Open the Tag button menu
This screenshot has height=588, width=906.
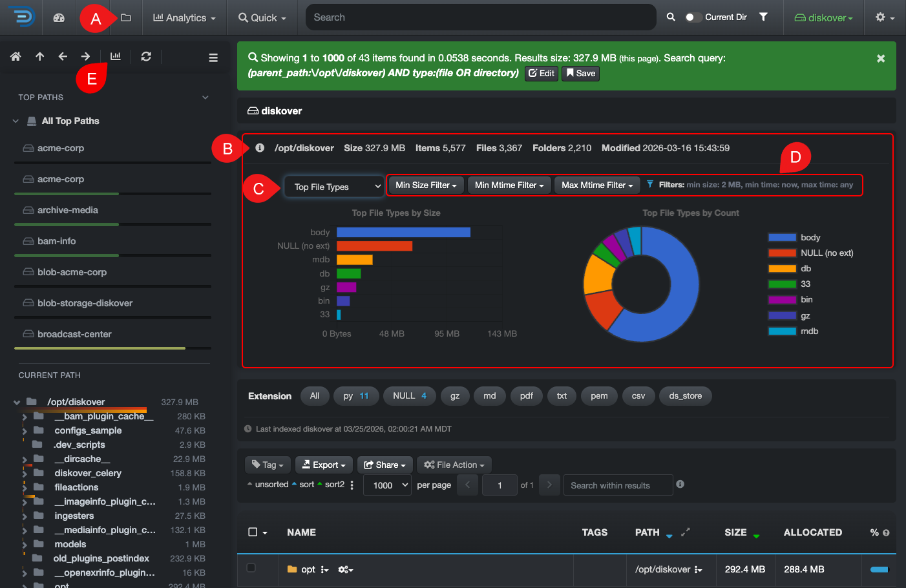(268, 465)
